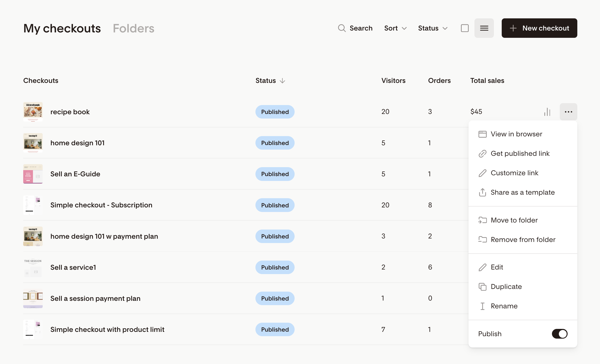Select Move to folder option
This screenshot has width=600, height=364.
[x=514, y=220]
